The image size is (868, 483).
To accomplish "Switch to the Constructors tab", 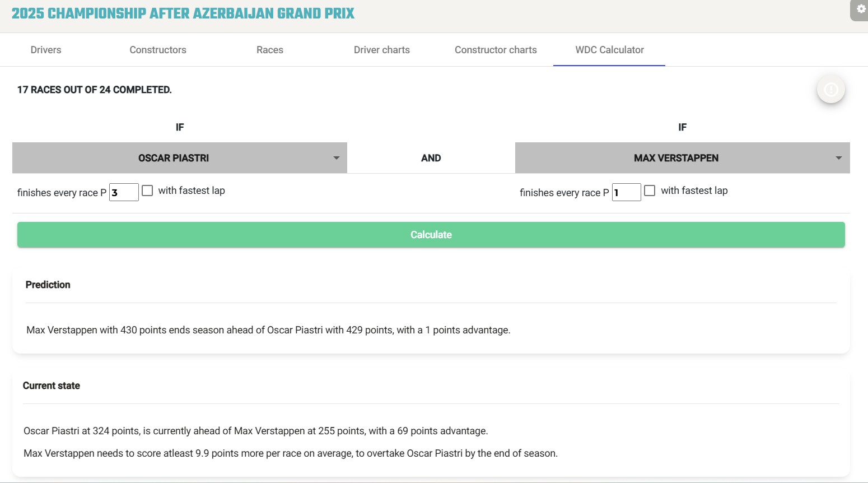I will coord(158,50).
